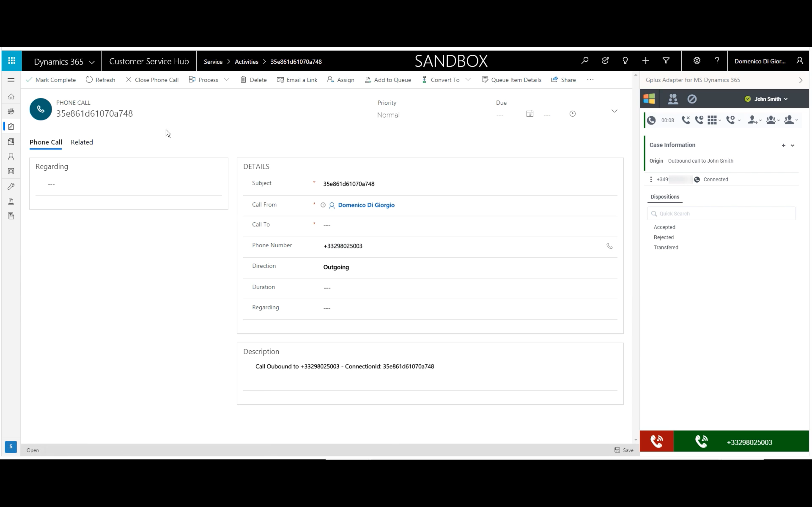812x507 pixels.
Task: Click phone icon beside Phone Number field
Action: coord(609,246)
